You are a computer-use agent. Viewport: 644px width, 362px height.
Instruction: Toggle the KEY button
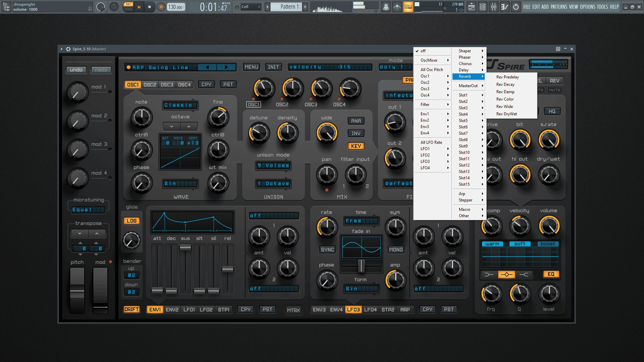[356, 146]
